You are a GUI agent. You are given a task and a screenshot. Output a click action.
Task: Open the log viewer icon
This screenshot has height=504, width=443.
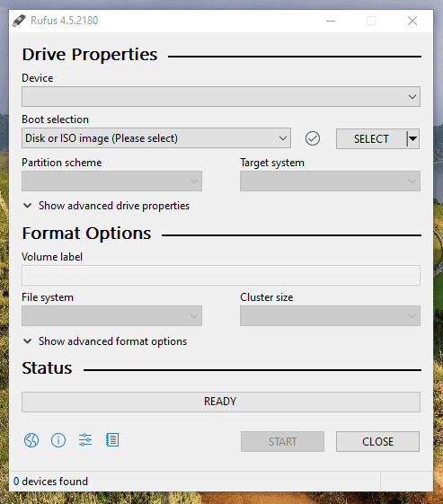point(112,440)
